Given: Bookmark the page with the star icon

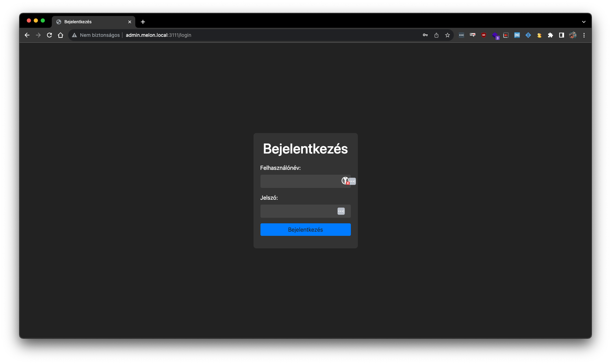Looking at the screenshot, I should (448, 35).
